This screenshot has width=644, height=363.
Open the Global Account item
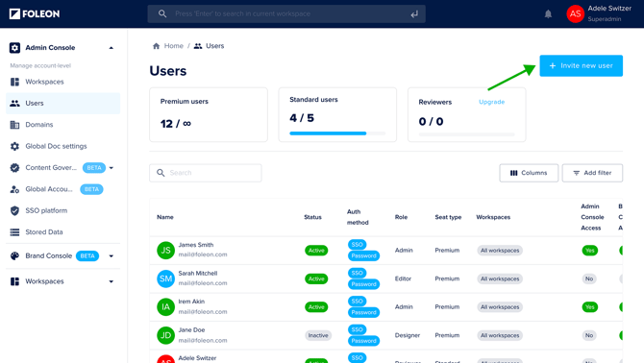point(48,189)
